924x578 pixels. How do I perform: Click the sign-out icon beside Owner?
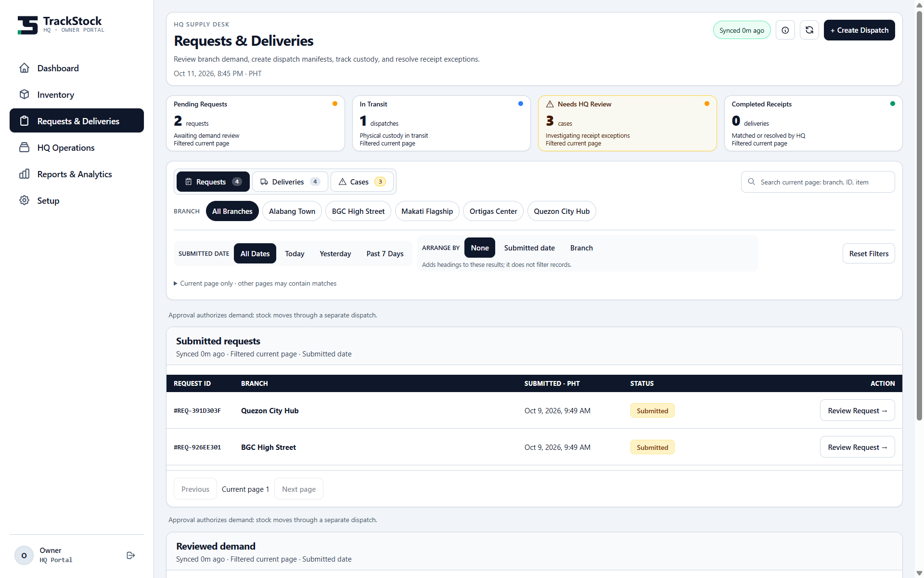(x=130, y=555)
